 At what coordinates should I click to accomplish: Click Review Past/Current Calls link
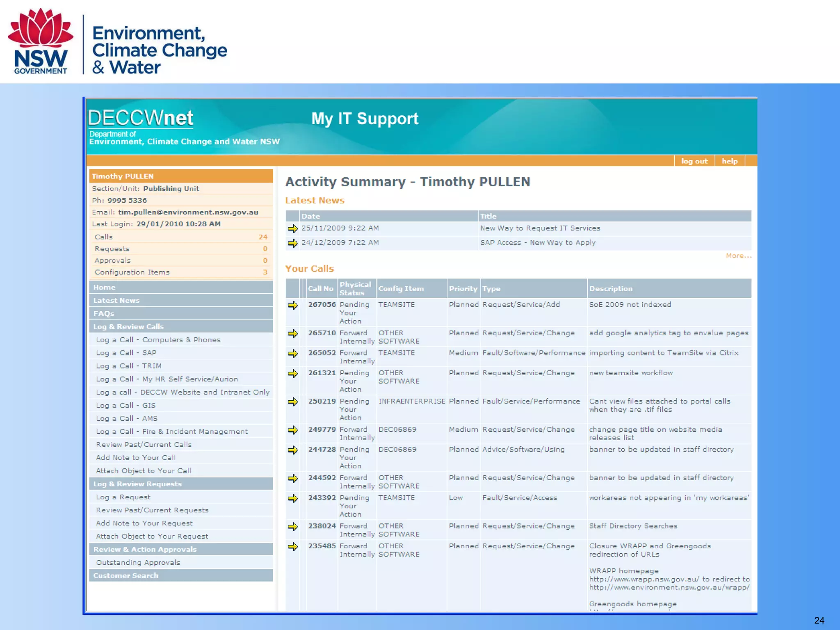[144, 445]
